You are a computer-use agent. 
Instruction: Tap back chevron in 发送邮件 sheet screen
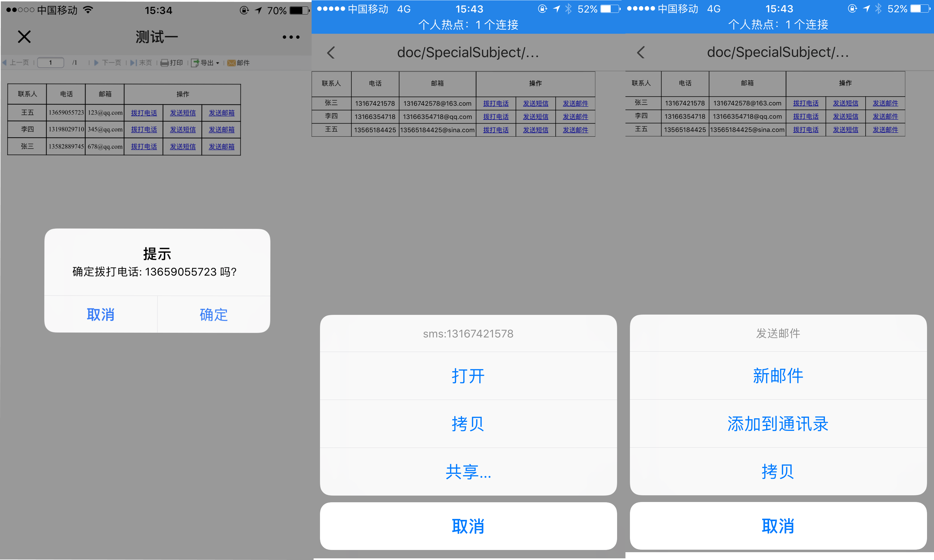coord(641,52)
